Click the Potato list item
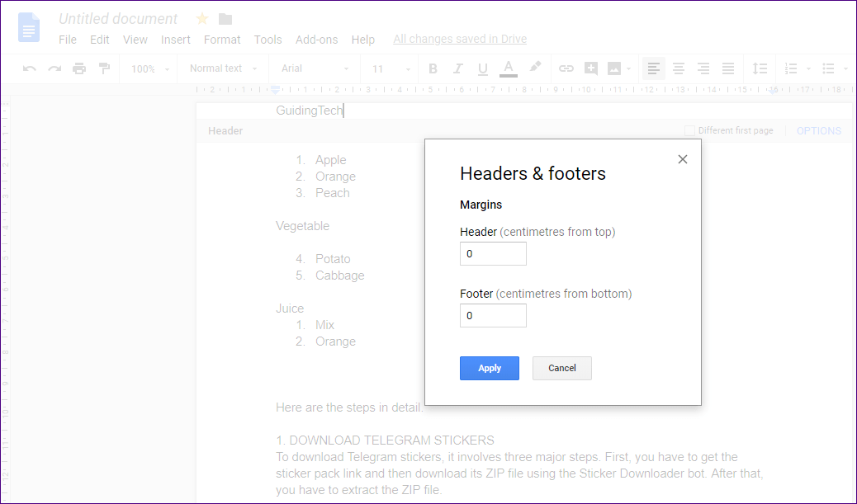The image size is (857, 504). click(333, 259)
